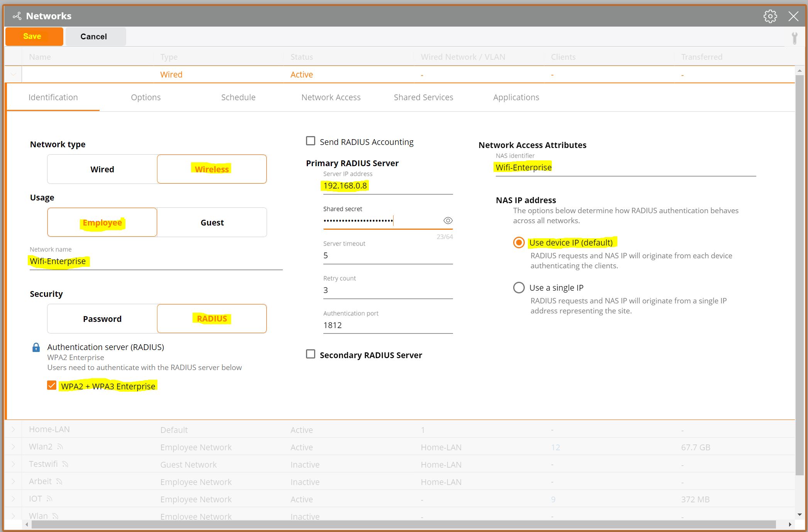Enable the Secondary RADIUS Server checkbox

pyautogui.click(x=310, y=354)
